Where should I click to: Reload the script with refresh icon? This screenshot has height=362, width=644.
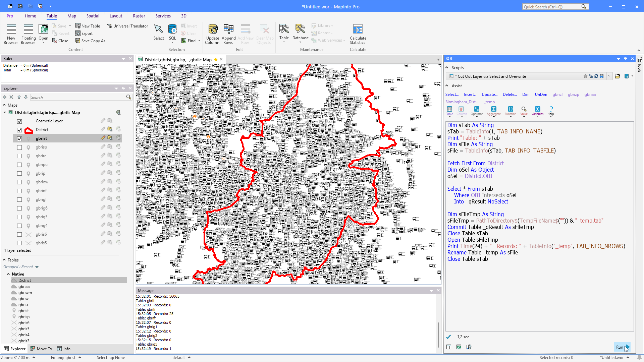(596, 76)
